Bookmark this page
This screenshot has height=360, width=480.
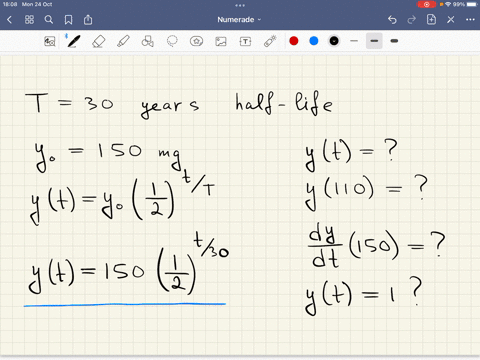pos(68,20)
